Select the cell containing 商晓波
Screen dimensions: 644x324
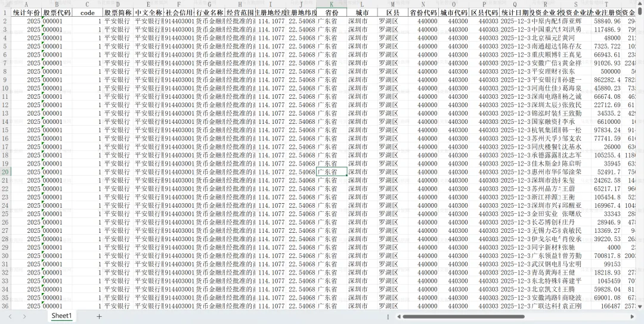tap(576, 297)
